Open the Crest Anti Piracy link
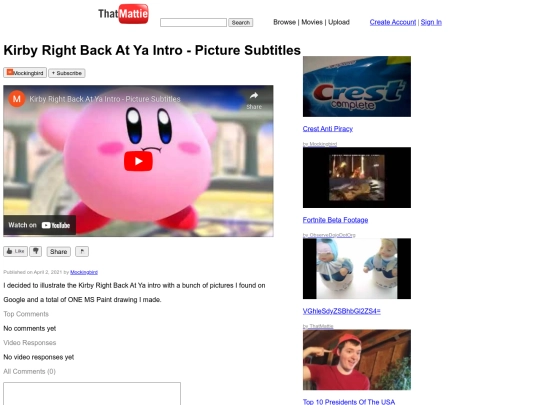The height and width of the screenshot is (405, 540). tap(328, 129)
